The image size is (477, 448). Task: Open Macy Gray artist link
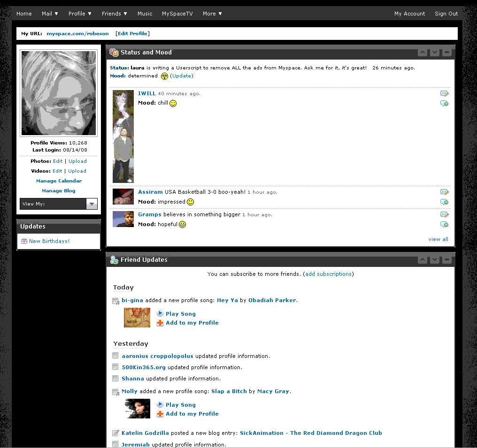[x=273, y=391]
